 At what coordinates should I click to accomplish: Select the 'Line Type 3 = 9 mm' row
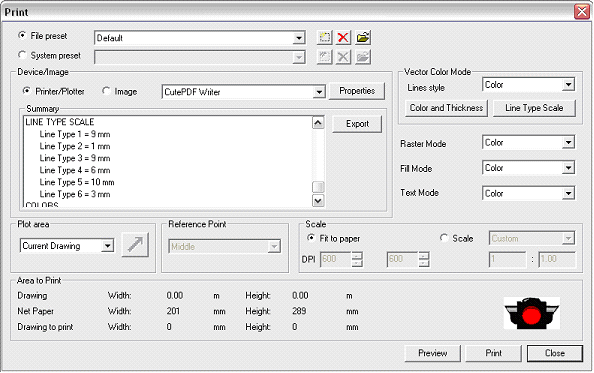75,158
